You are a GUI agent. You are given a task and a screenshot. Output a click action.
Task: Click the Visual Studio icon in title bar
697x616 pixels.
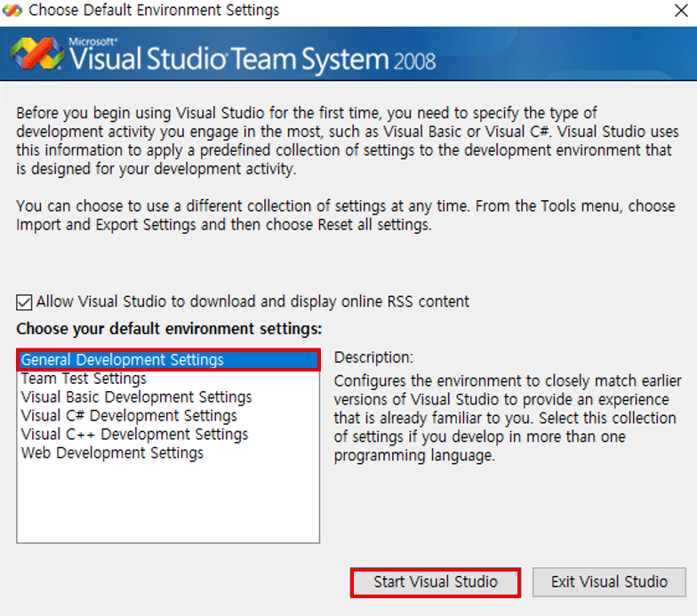coord(12,11)
